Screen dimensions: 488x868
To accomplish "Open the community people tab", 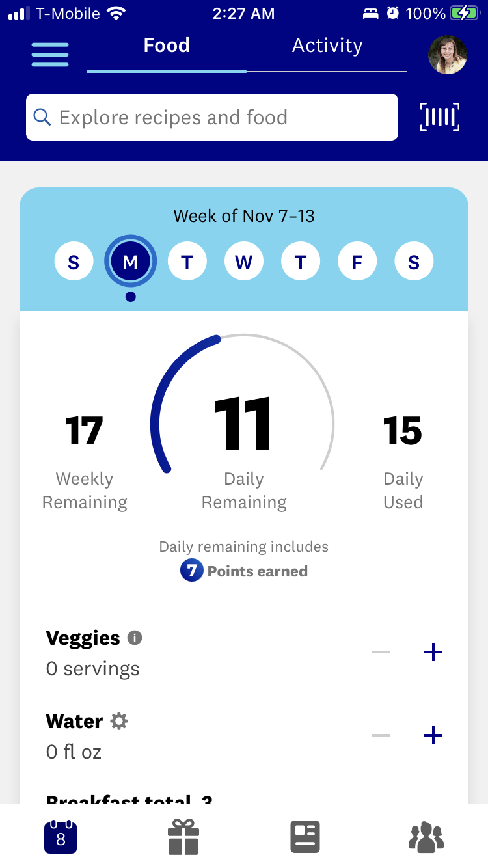I will coord(426,837).
